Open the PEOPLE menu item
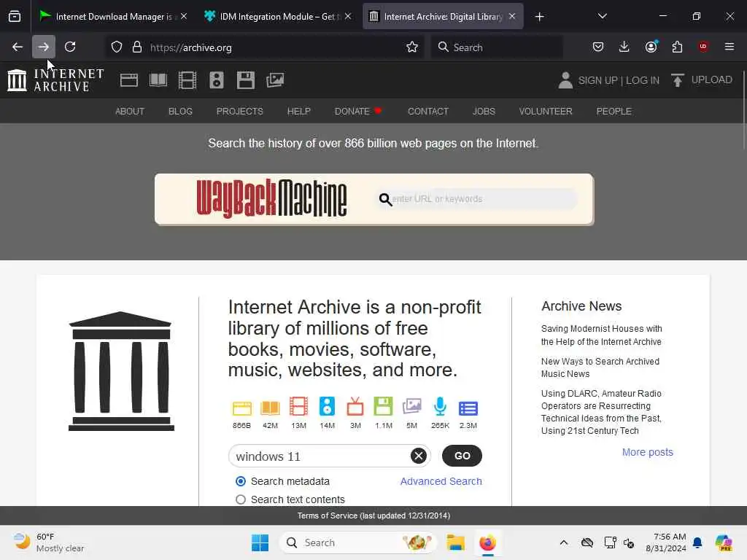The width and height of the screenshot is (747, 560). [x=614, y=111]
